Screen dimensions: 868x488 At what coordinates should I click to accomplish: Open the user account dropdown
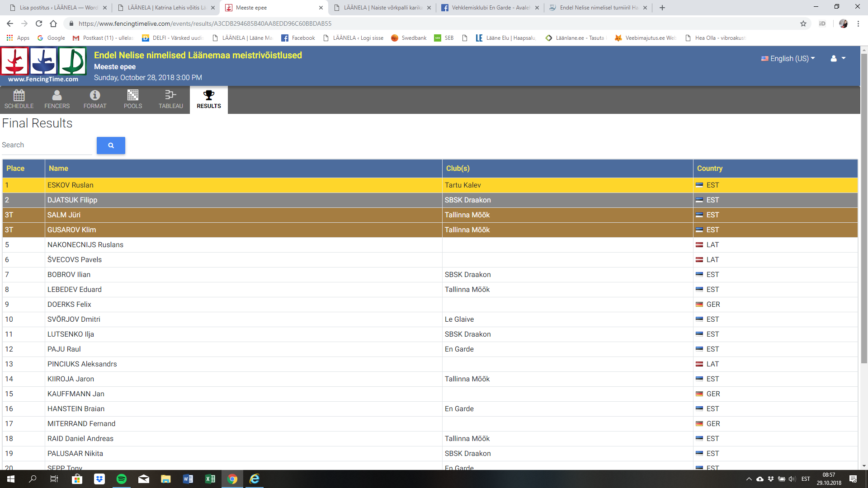tap(838, 58)
